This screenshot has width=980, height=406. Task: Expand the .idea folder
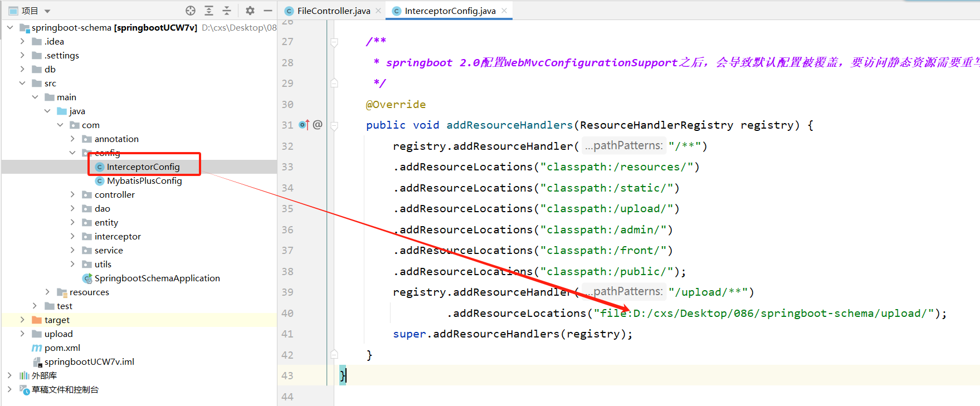coord(22,41)
